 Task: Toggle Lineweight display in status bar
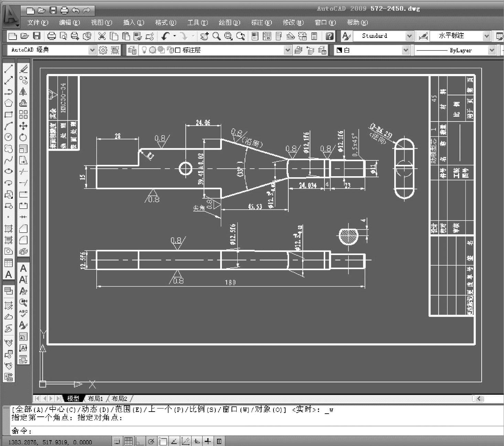pyautogui.click(x=208, y=441)
